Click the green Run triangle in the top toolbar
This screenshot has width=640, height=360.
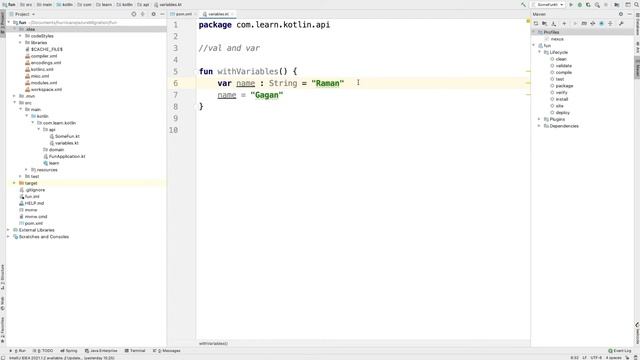point(571,4)
